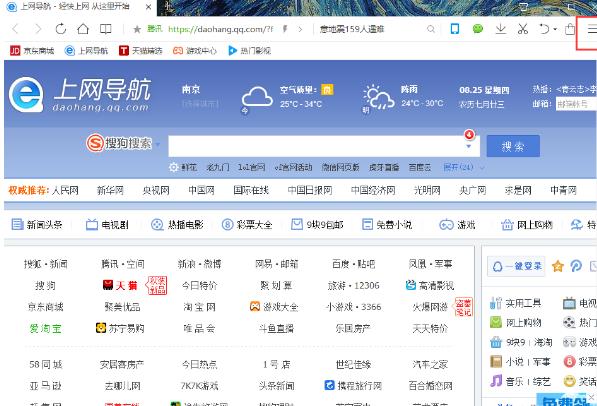Click the 邮箱 account input field
Screen dimensions: 597x406
(576, 104)
